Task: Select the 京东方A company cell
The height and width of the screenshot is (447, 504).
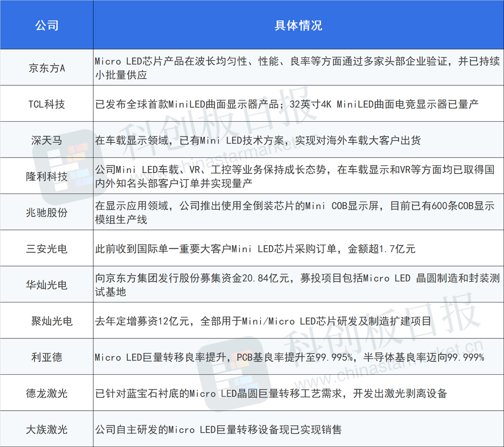Action: tap(47, 68)
